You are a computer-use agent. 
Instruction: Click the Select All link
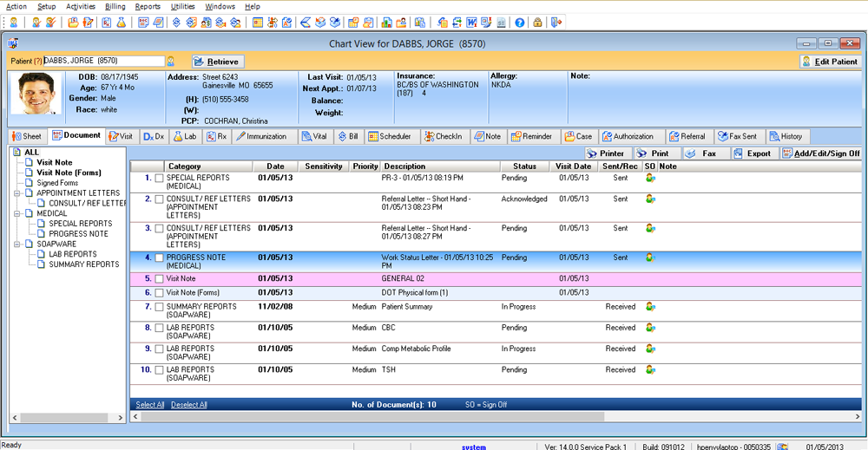tap(150, 405)
